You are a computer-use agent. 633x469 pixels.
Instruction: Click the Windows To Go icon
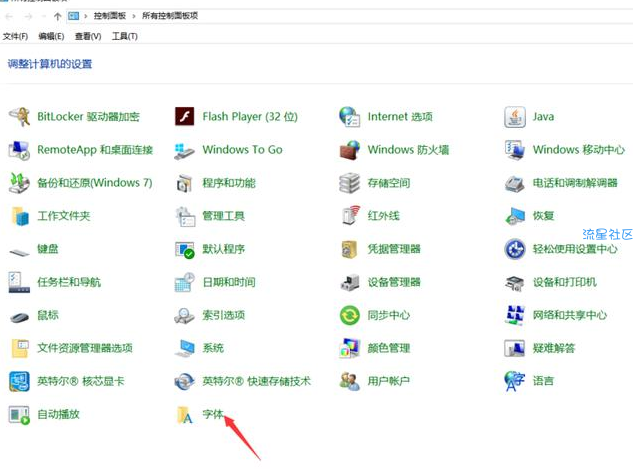(x=184, y=150)
